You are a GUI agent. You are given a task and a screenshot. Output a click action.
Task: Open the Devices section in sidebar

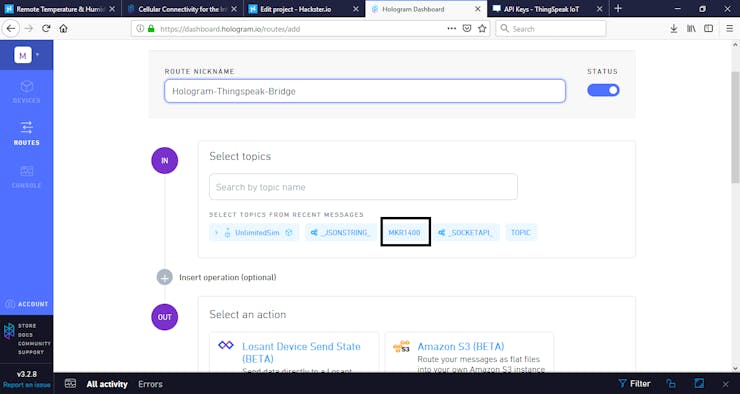pos(26,92)
